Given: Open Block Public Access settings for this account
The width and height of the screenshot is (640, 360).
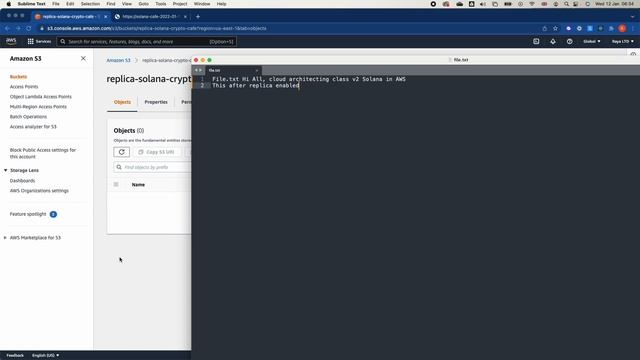Looking at the screenshot, I should 43,153.
